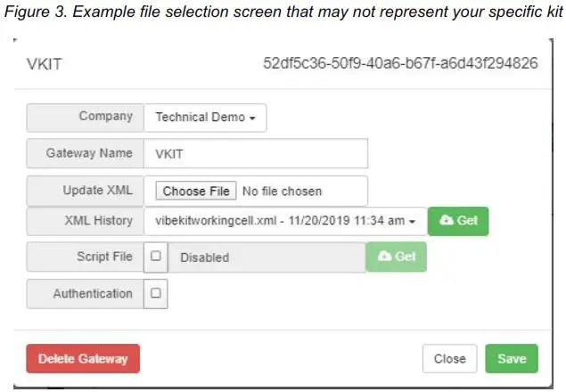Viewport: 566px width, 392px height.
Task: Click the cloud download icon beside XML History
Action: tap(447, 221)
